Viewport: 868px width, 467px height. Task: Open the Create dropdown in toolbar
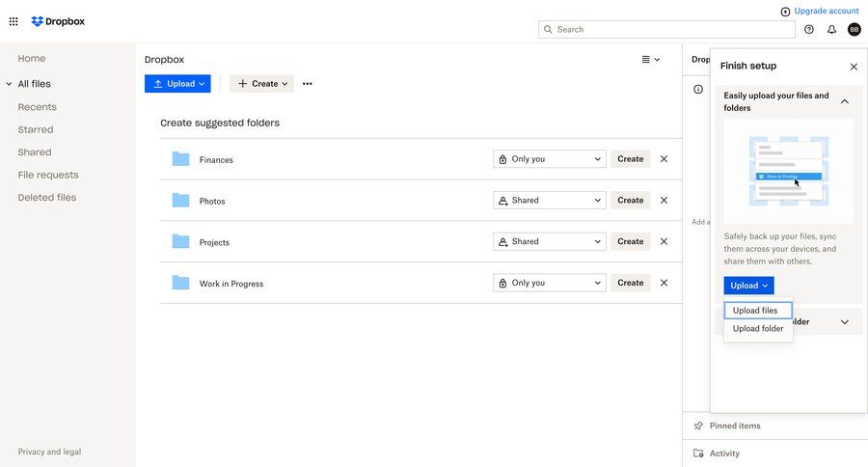click(261, 84)
